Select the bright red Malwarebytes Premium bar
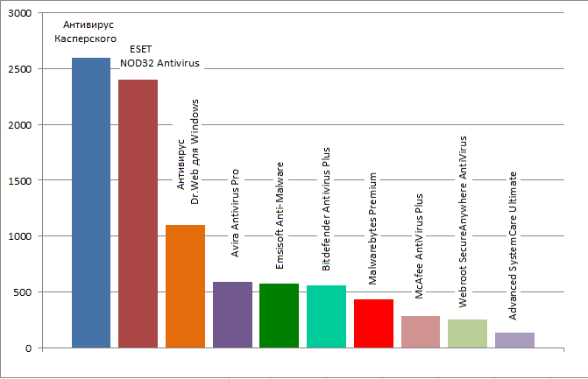 [373, 324]
